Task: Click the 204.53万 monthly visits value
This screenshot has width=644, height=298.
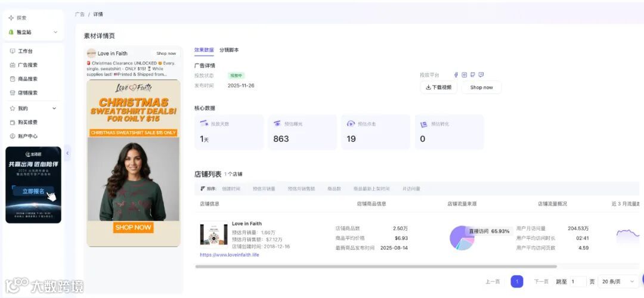Action: coord(578,229)
